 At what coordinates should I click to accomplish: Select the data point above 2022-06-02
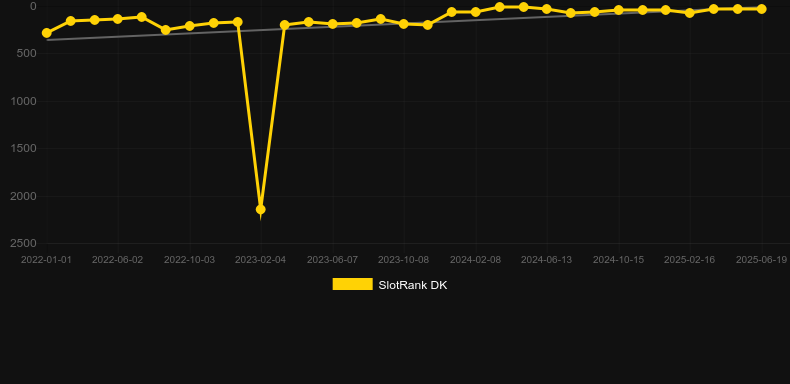coord(118,19)
